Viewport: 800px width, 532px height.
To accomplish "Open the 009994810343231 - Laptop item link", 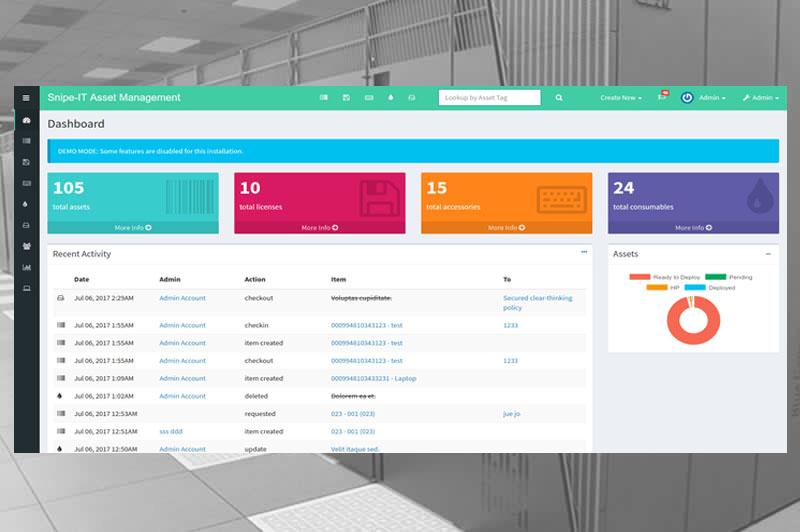I will click(x=373, y=379).
